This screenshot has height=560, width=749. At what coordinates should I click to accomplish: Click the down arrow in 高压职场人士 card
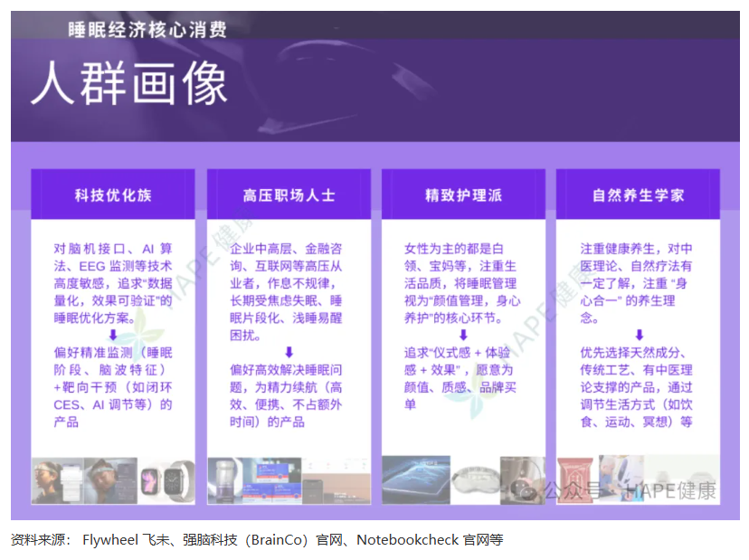click(289, 352)
